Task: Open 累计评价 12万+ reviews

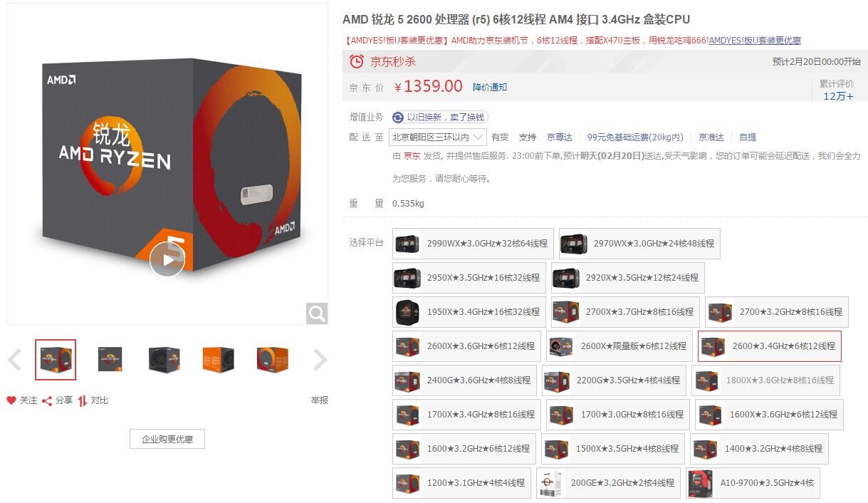Action: pyautogui.click(x=837, y=90)
